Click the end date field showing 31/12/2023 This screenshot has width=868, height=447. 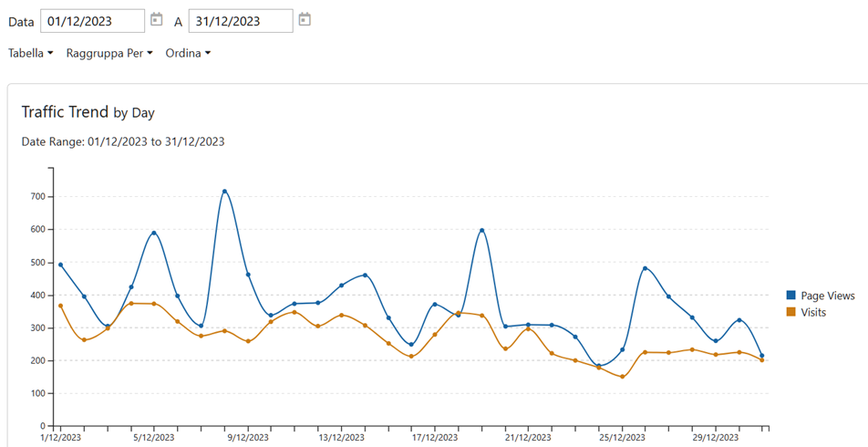tap(241, 21)
